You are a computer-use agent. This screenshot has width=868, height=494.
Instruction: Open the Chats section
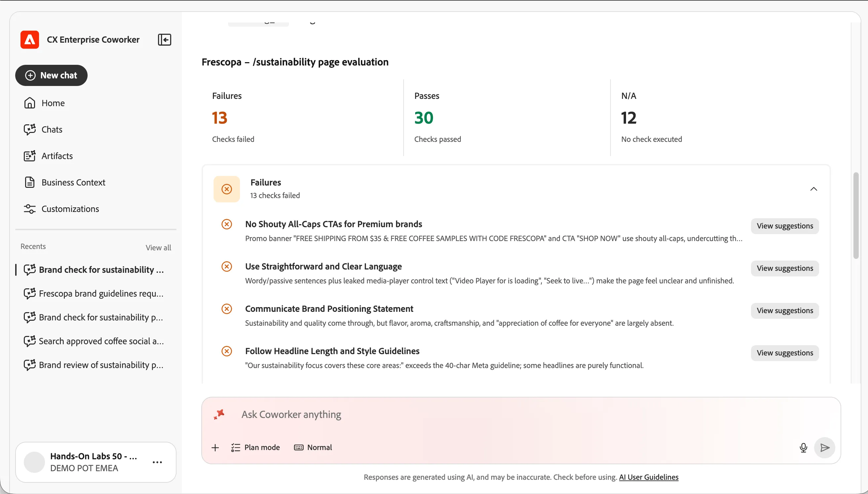pyautogui.click(x=43, y=130)
